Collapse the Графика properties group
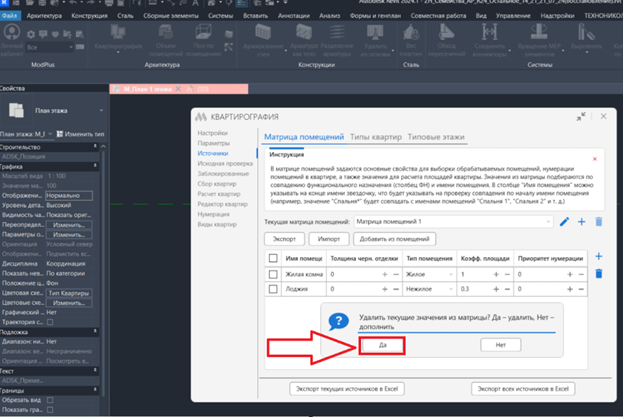Viewport: 623px width, 417px height. pos(95,166)
